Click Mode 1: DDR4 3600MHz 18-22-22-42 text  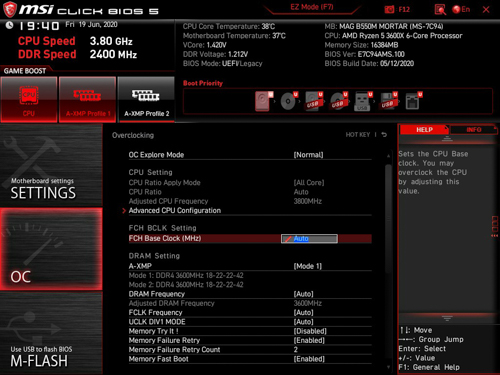coord(186,275)
